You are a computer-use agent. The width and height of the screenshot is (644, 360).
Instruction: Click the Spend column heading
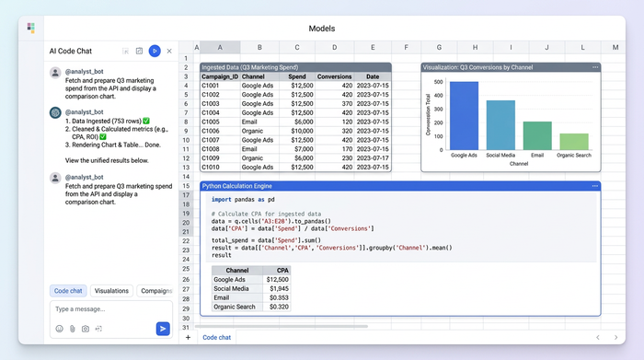click(297, 76)
